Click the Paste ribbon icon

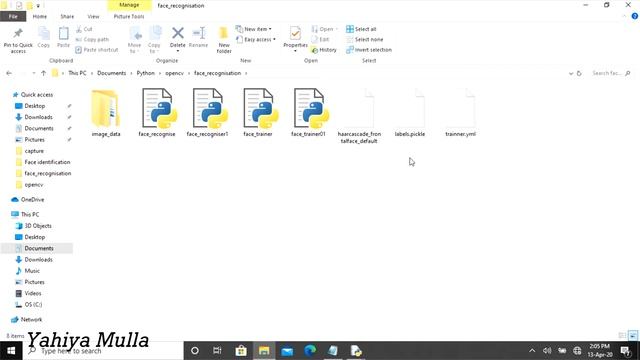(x=63, y=33)
